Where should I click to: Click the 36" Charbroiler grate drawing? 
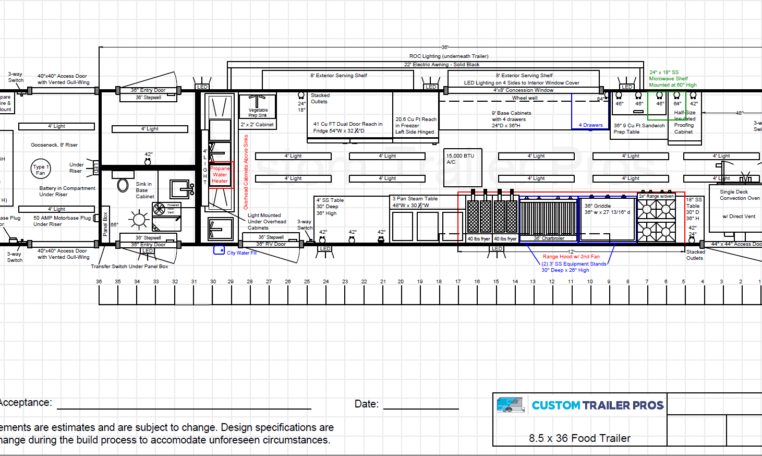548,220
